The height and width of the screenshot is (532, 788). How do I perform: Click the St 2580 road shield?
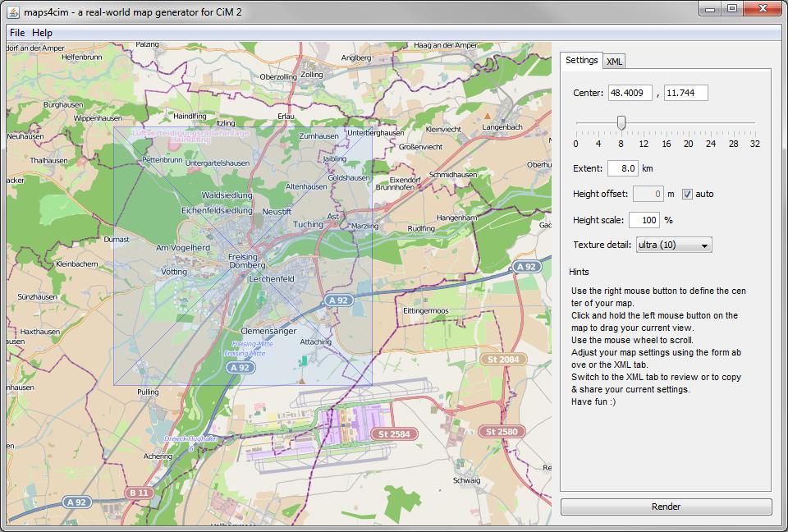[x=502, y=432]
